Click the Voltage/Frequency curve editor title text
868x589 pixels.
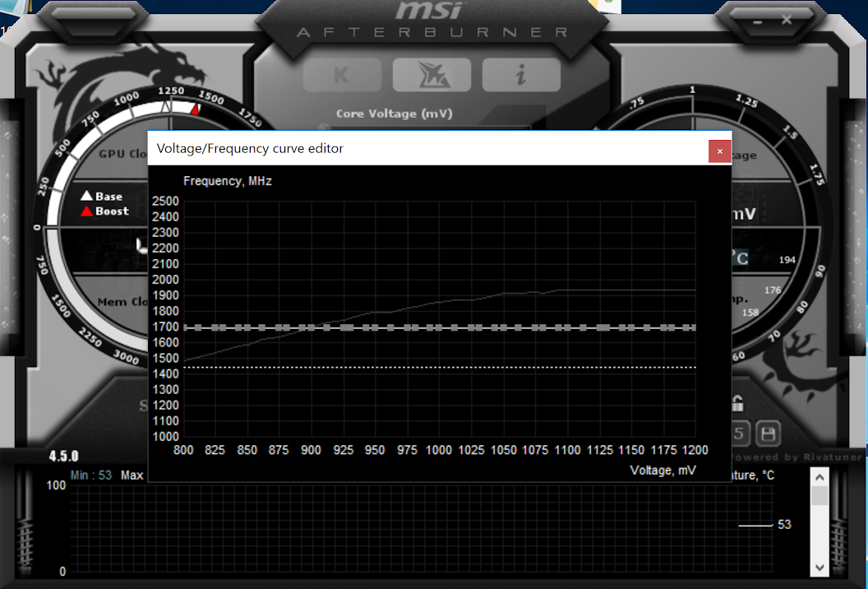(x=250, y=149)
